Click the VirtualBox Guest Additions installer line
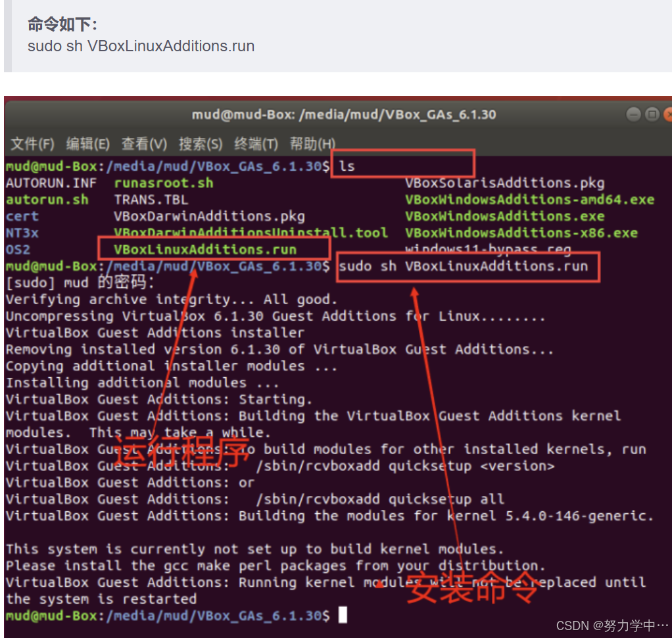 point(155,332)
